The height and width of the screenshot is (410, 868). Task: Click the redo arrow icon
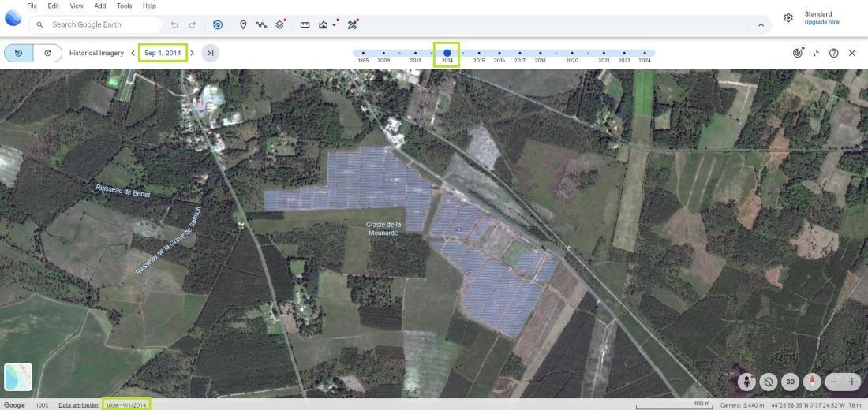coord(192,25)
